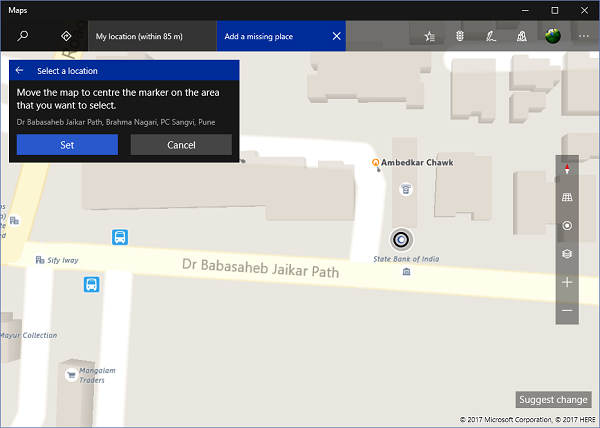Show my location target icon
The height and width of the screenshot is (428, 600).
click(567, 225)
